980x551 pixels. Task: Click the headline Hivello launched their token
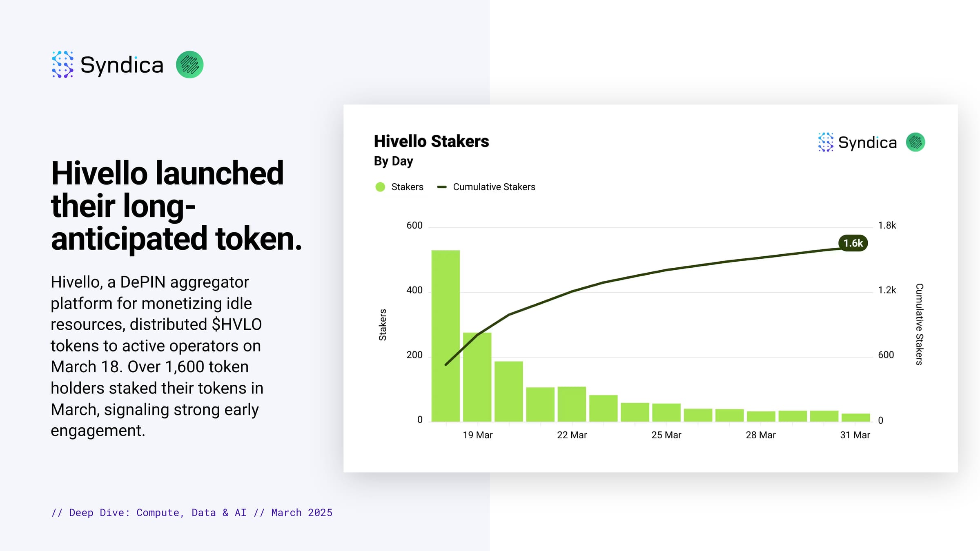pyautogui.click(x=176, y=205)
